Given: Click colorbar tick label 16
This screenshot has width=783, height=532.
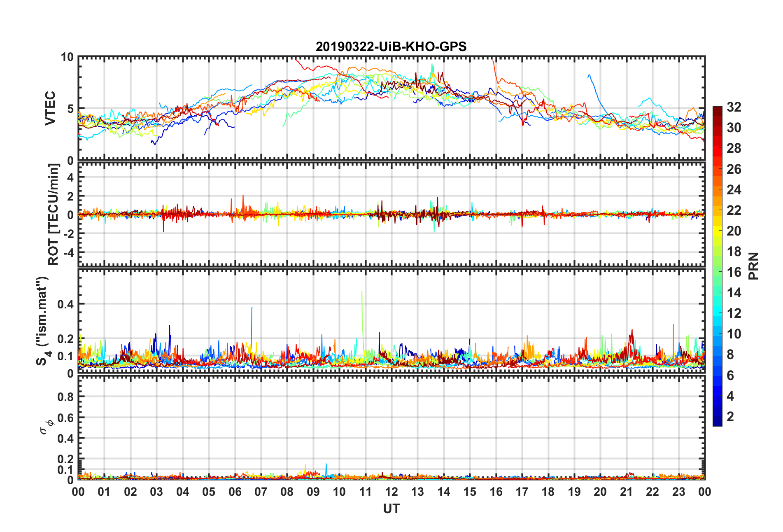Looking at the screenshot, I should pyautogui.click(x=734, y=272).
